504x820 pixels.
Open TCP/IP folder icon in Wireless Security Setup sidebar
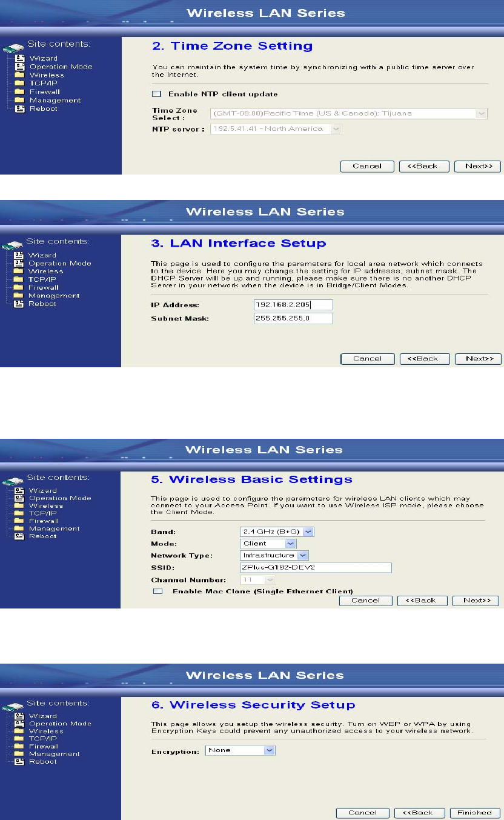(19, 739)
